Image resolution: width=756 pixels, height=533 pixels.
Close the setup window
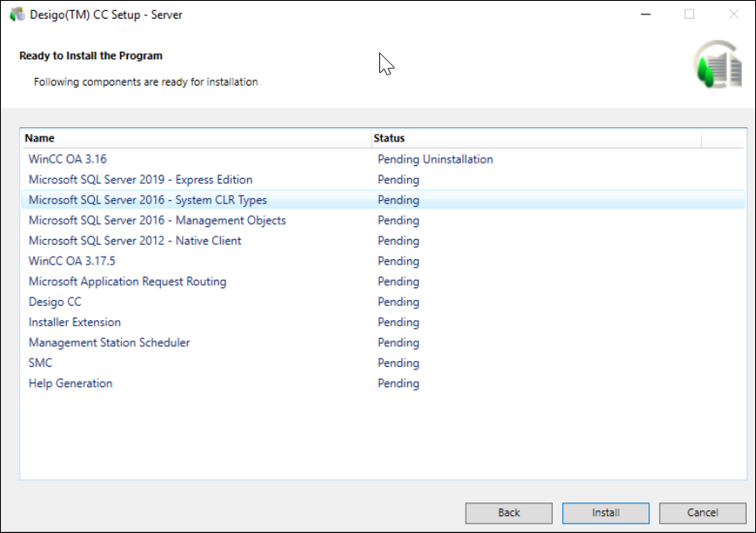tap(733, 14)
